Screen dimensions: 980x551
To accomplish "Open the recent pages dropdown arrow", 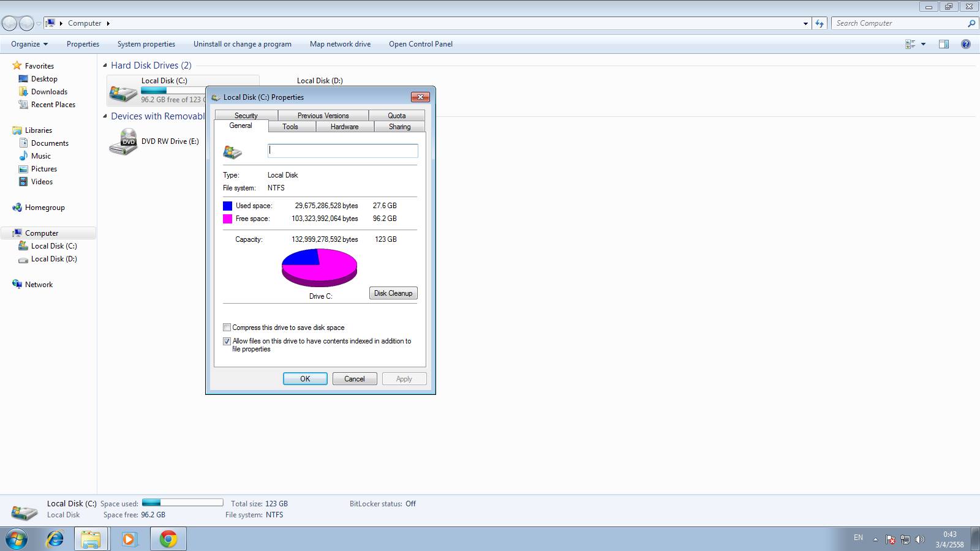I will click(x=39, y=23).
